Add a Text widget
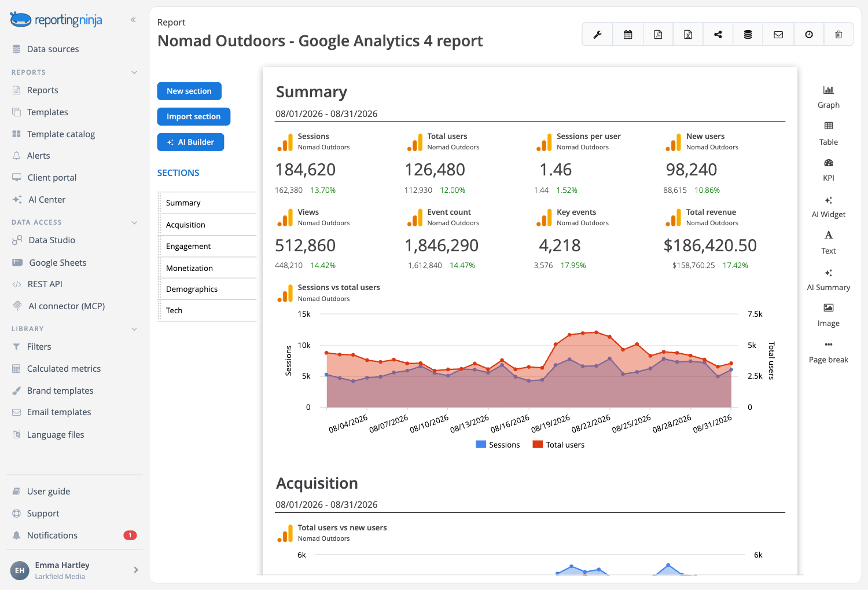Screen dimensions: 868x590 click(829, 243)
